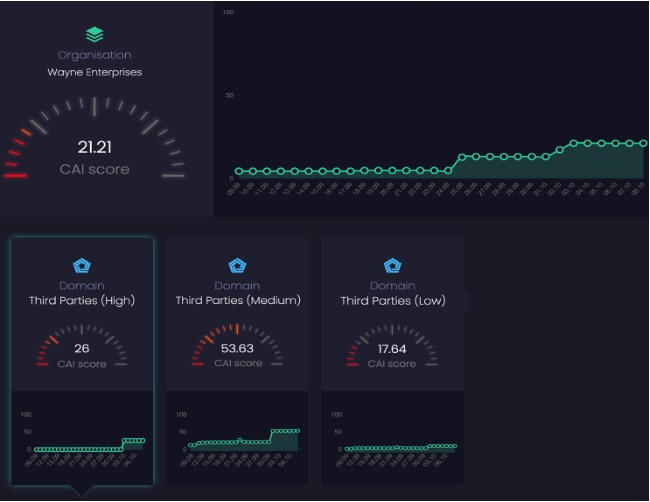Click the Third Parties (High) domain icon
This screenshot has width=650, height=502.
click(82, 265)
